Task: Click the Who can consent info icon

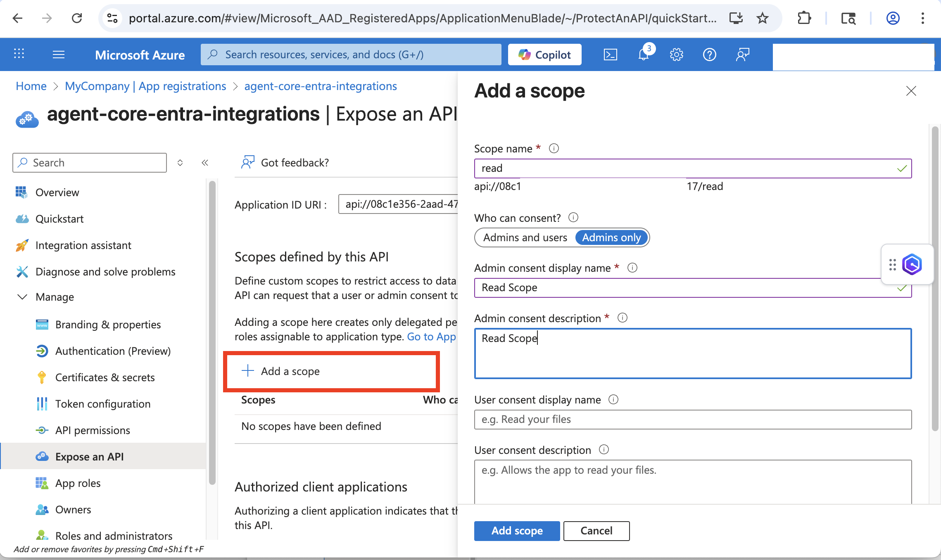Action: (573, 217)
